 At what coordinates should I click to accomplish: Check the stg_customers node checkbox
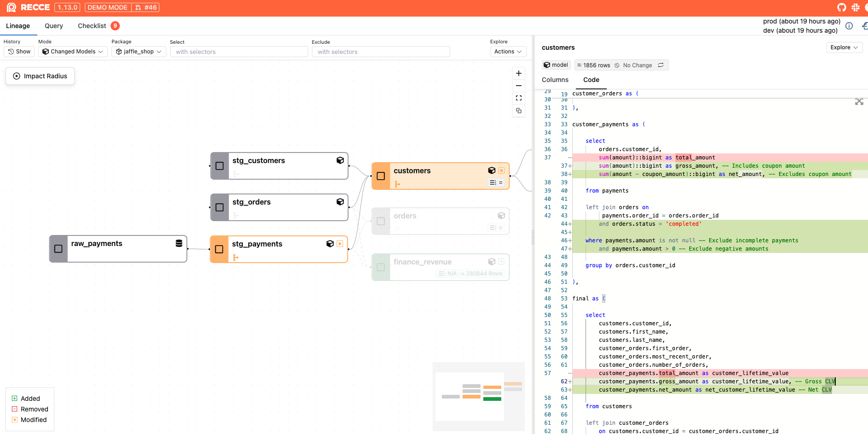pos(220,166)
